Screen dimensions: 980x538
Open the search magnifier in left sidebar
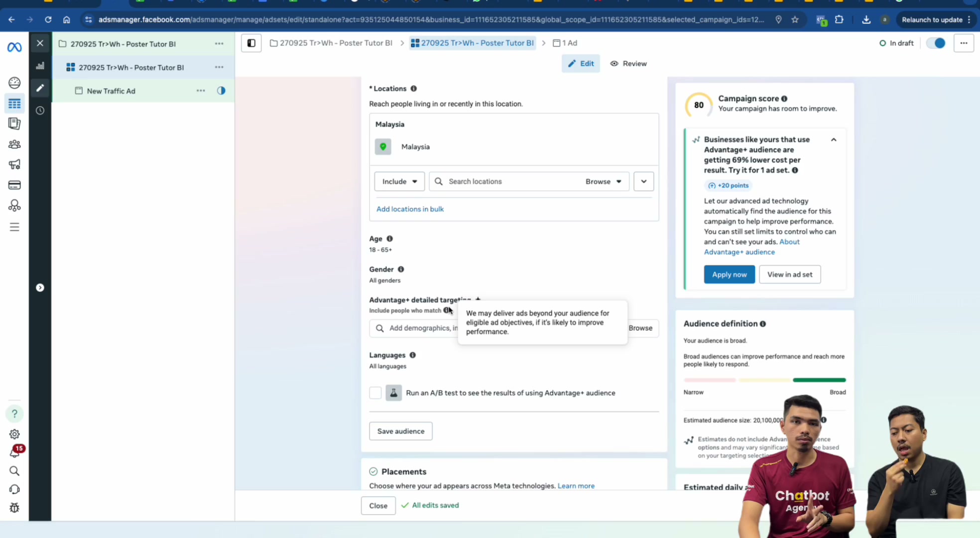click(x=14, y=471)
